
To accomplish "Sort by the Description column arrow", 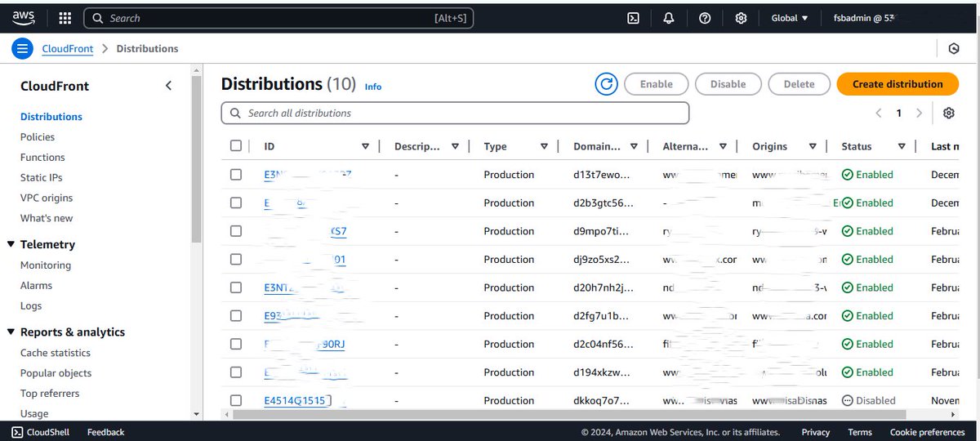I will 455,146.
